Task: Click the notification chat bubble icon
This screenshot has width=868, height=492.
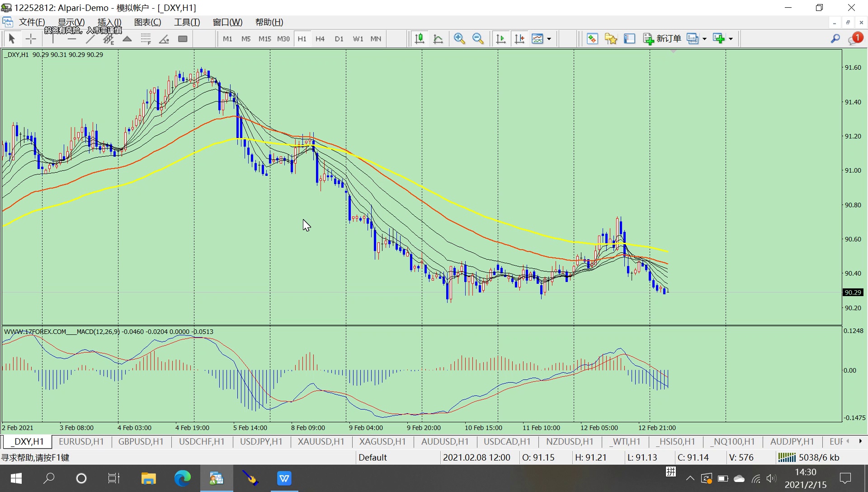Action: (x=854, y=39)
